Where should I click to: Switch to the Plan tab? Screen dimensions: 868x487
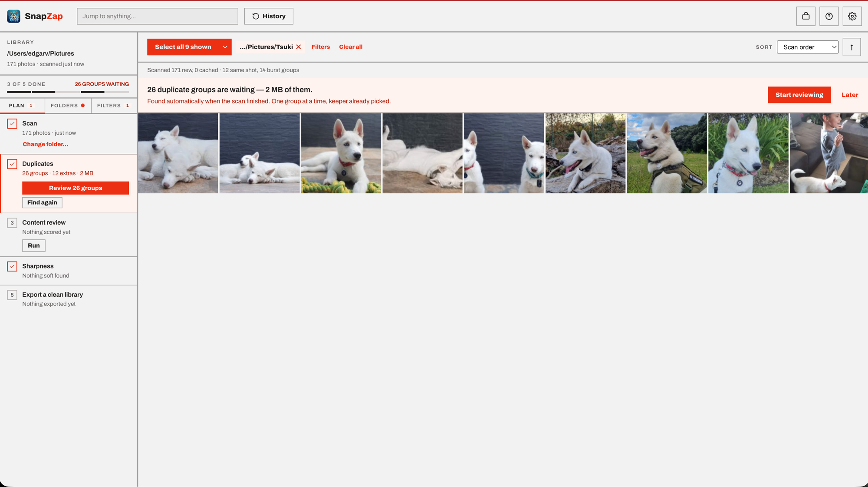coord(22,106)
